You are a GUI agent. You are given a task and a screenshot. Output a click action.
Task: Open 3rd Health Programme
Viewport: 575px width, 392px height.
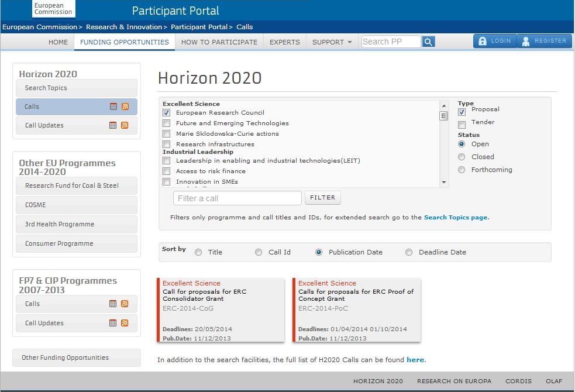[77, 224]
